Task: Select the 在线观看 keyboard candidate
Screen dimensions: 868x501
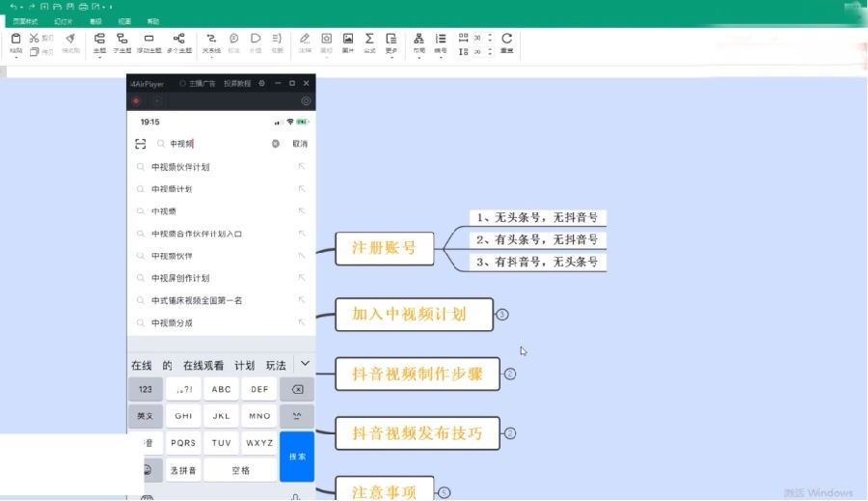Action: (x=203, y=365)
